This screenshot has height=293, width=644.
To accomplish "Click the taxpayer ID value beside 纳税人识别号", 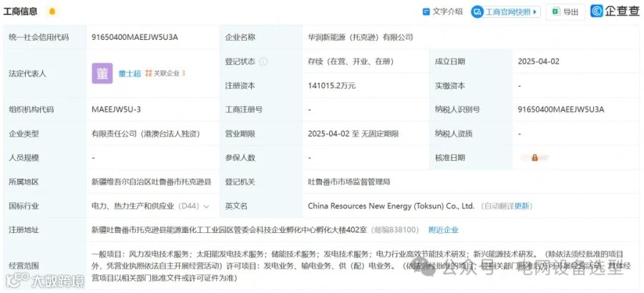I will (x=561, y=109).
